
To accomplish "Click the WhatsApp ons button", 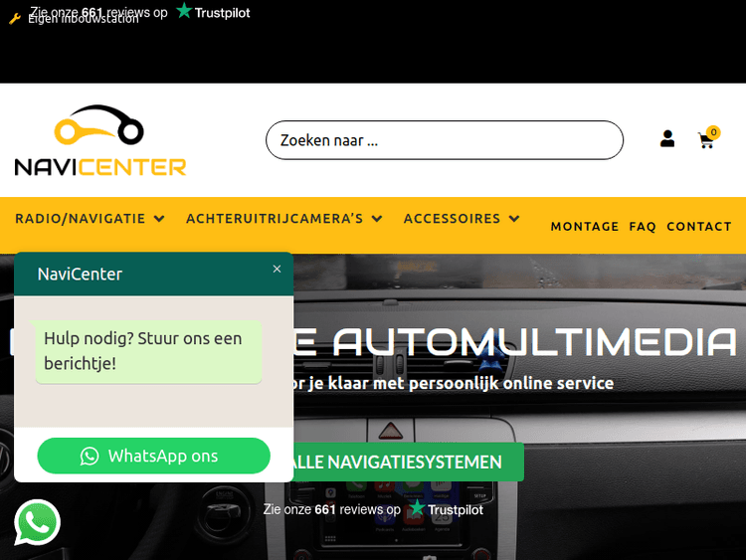I will click(x=153, y=456).
